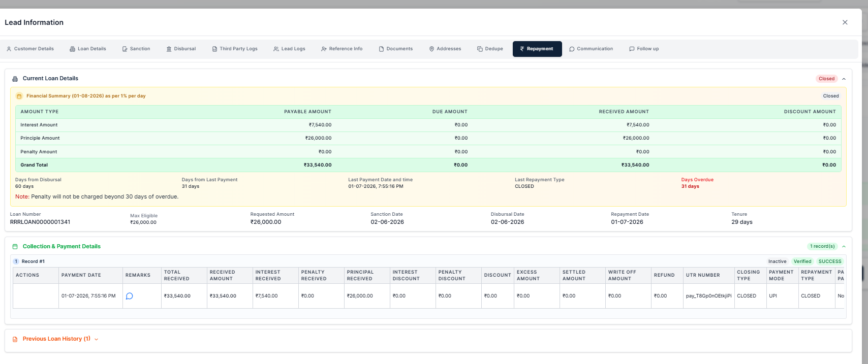868x364 pixels.
Task: Click the red Closed status badge
Action: tap(826, 79)
